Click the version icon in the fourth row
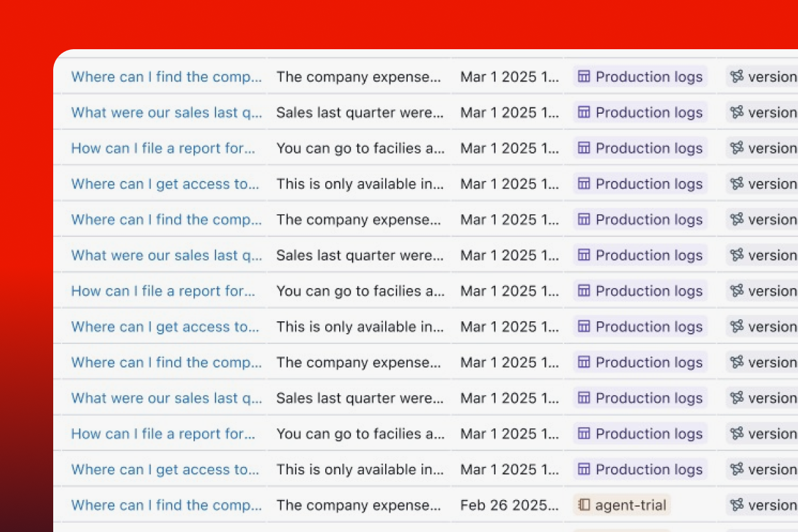The height and width of the screenshot is (532, 798). click(x=736, y=184)
